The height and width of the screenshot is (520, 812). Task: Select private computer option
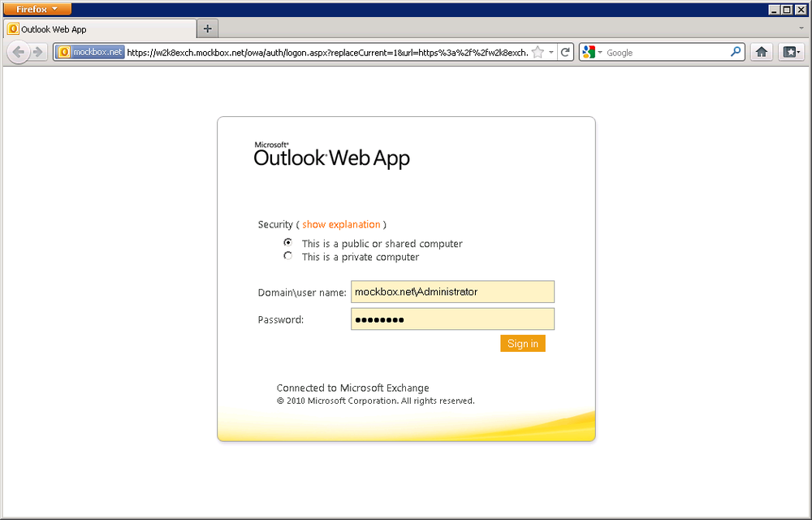click(288, 256)
